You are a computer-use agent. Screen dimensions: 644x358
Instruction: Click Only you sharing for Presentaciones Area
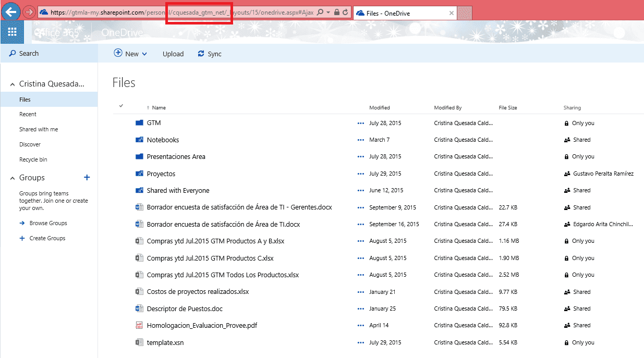(x=583, y=156)
